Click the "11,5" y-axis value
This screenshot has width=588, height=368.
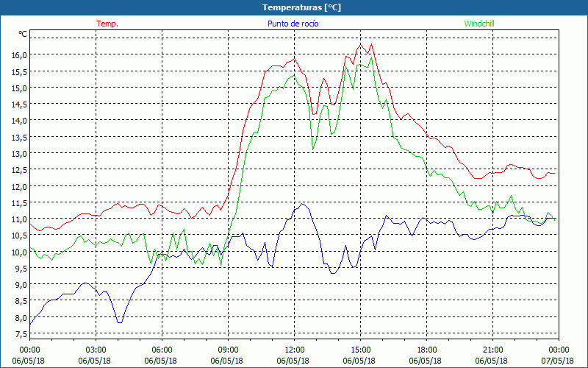pyautogui.click(x=19, y=203)
